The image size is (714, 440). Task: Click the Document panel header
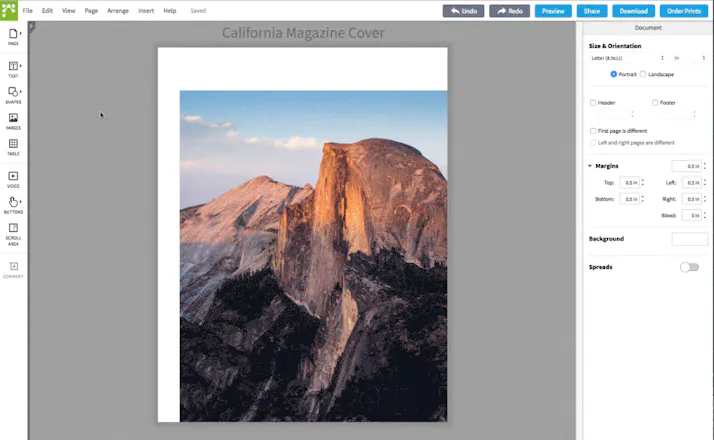[x=648, y=28]
